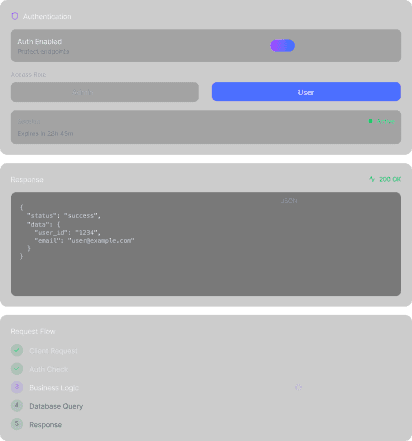412x441 pixels.
Task: Click the Authentication shield icon
Action: pyautogui.click(x=15, y=16)
